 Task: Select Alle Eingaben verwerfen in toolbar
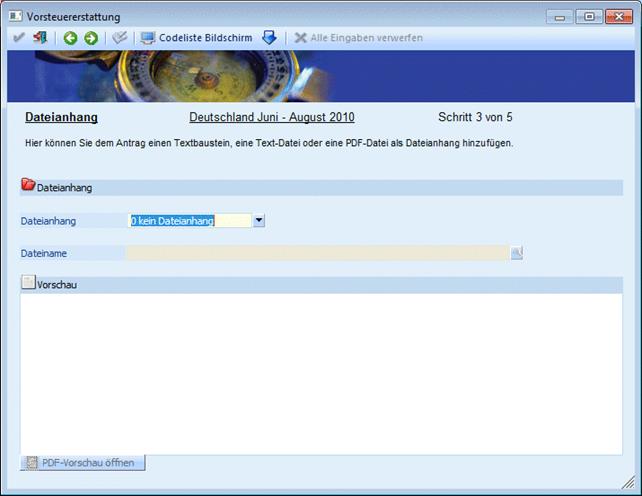[x=358, y=38]
